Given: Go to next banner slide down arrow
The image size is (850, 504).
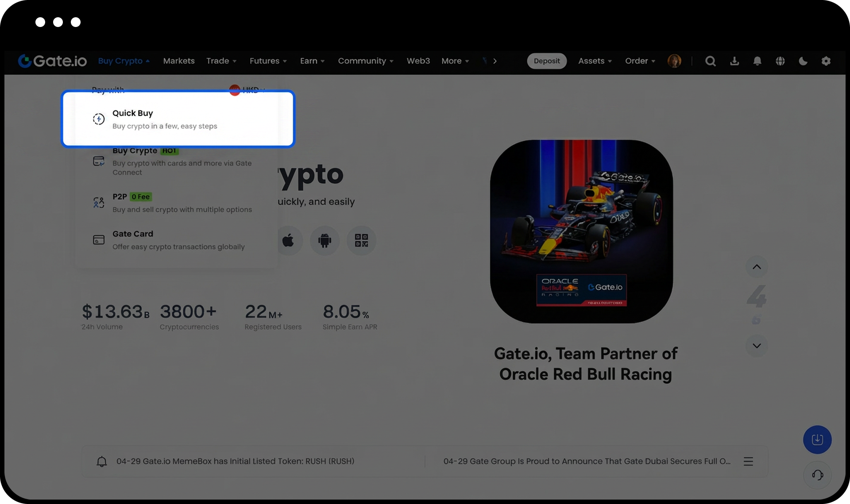Looking at the screenshot, I should coord(756,346).
